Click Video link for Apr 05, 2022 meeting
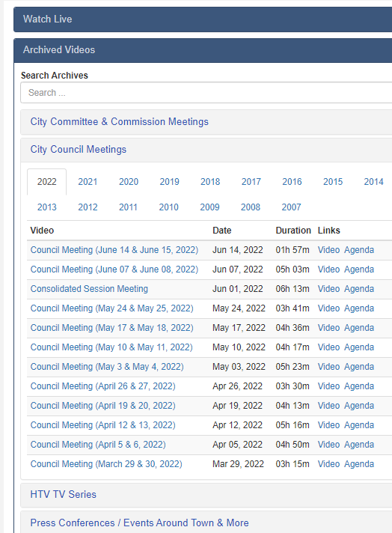This screenshot has width=392, height=533. click(328, 445)
